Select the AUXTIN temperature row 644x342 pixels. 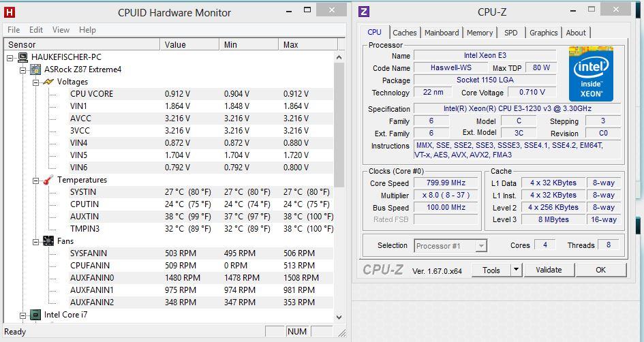(x=201, y=217)
